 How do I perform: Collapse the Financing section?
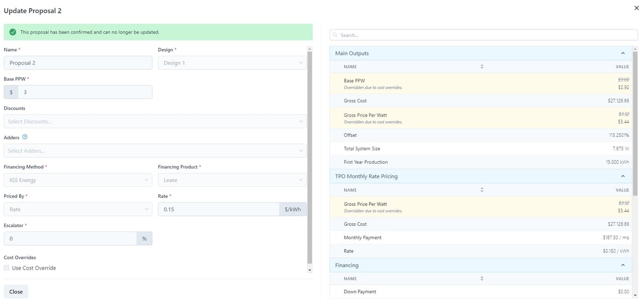point(623,265)
